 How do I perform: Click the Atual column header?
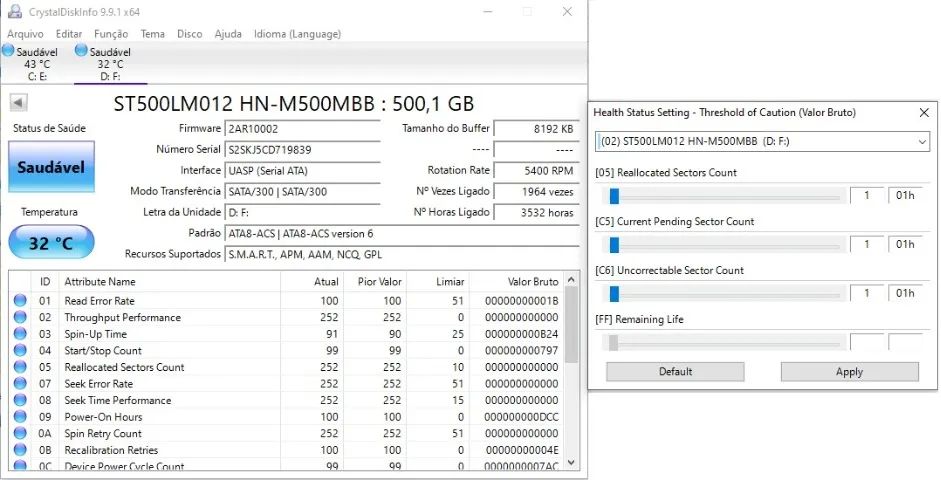(x=326, y=281)
